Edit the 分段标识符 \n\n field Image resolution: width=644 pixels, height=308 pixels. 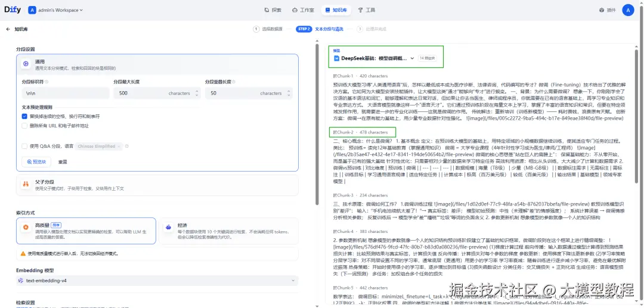pos(66,93)
